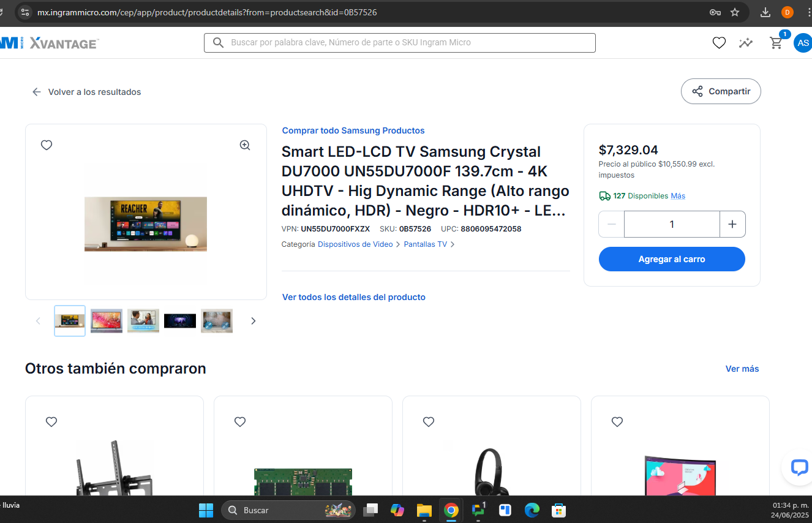The width and height of the screenshot is (812, 523).
Task: Zoom the product image with magnifier icon
Action: click(245, 145)
